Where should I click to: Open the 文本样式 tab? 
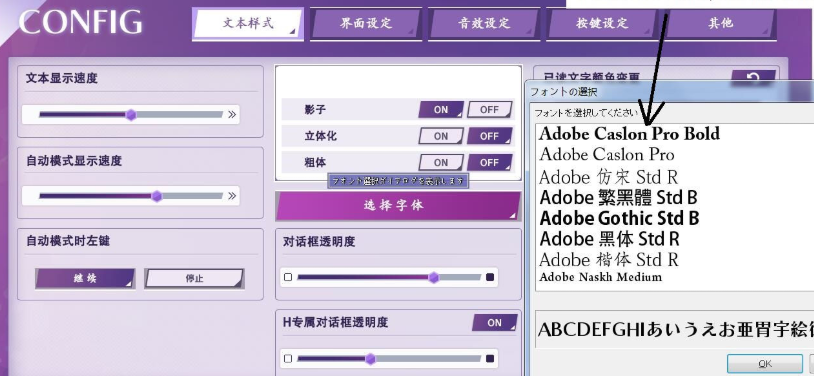248,24
